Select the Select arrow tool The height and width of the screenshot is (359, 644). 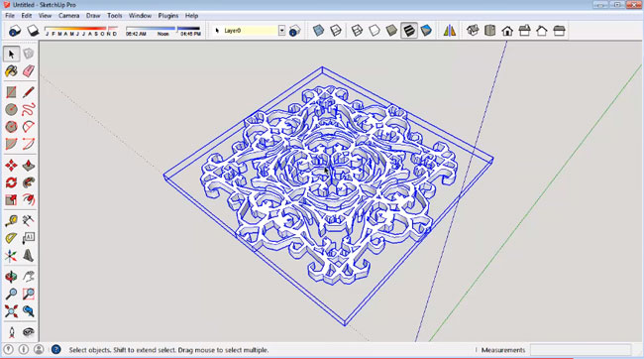click(x=11, y=54)
